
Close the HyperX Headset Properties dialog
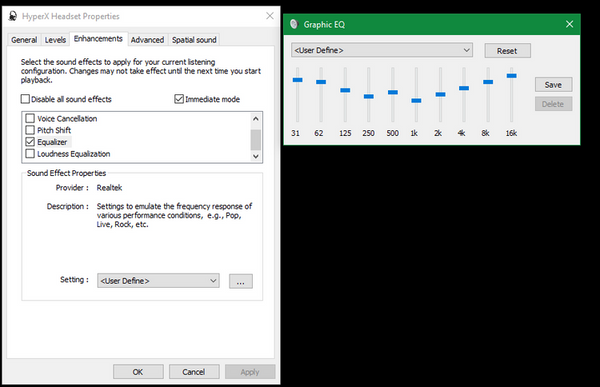click(270, 16)
